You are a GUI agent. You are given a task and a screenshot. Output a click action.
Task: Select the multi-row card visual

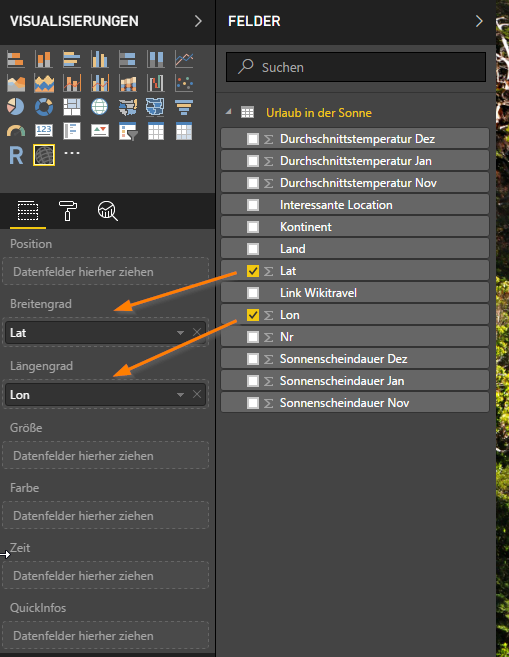tap(72, 131)
